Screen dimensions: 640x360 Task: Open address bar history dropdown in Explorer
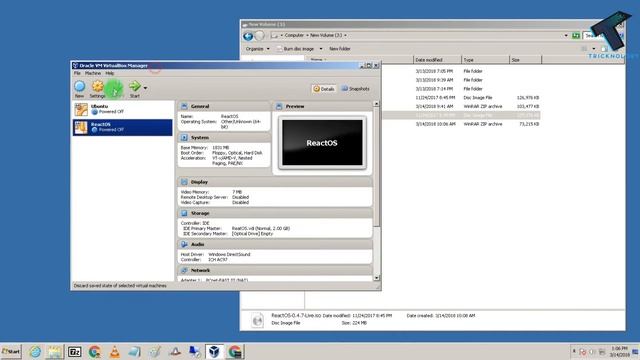(566, 36)
